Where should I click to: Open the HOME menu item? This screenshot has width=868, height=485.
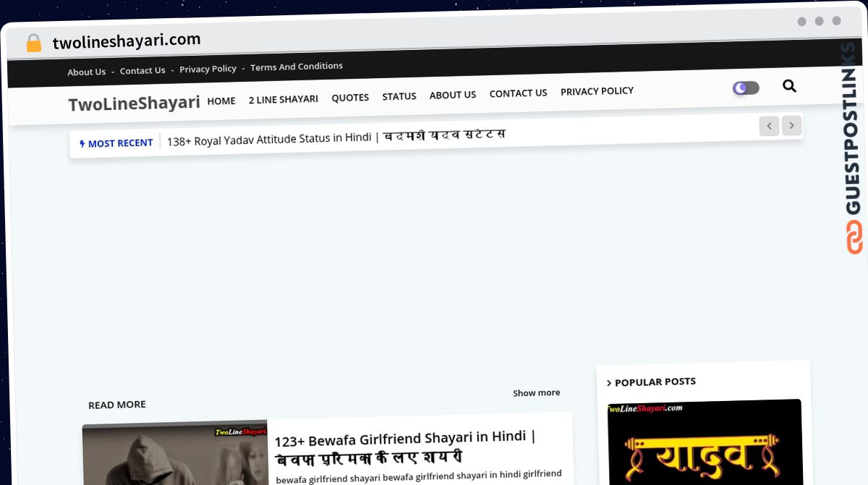(221, 101)
